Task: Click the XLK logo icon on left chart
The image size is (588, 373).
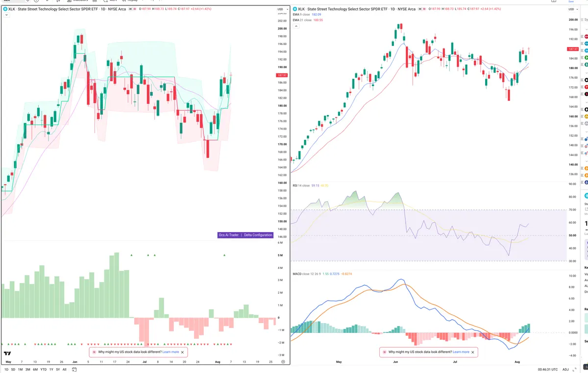Action: pyautogui.click(x=5, y=9)
